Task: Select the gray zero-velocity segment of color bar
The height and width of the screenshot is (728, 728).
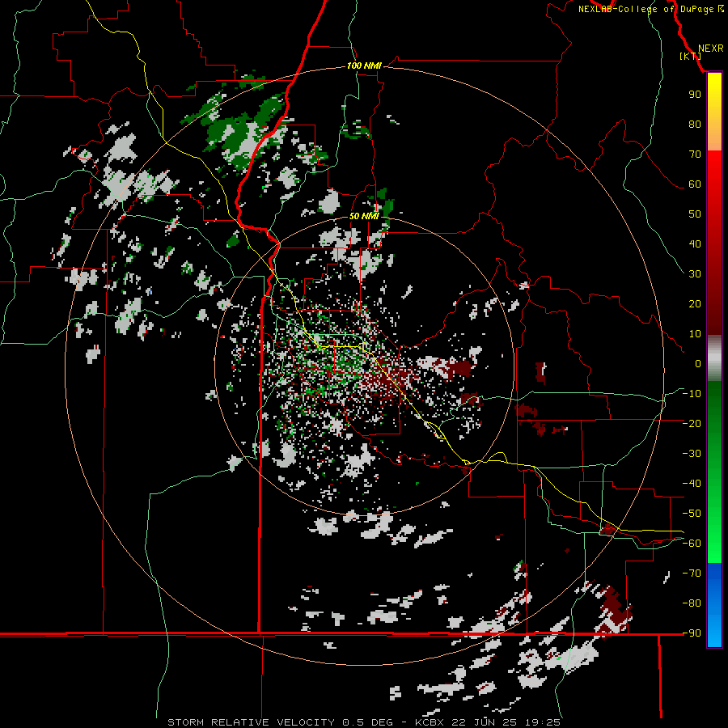Action: 714,358
